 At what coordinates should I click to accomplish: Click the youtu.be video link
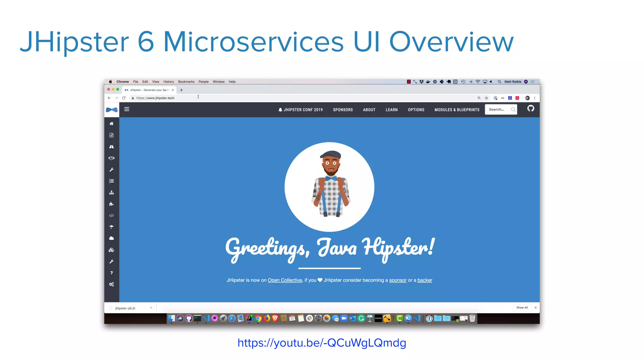coord(322,343)
